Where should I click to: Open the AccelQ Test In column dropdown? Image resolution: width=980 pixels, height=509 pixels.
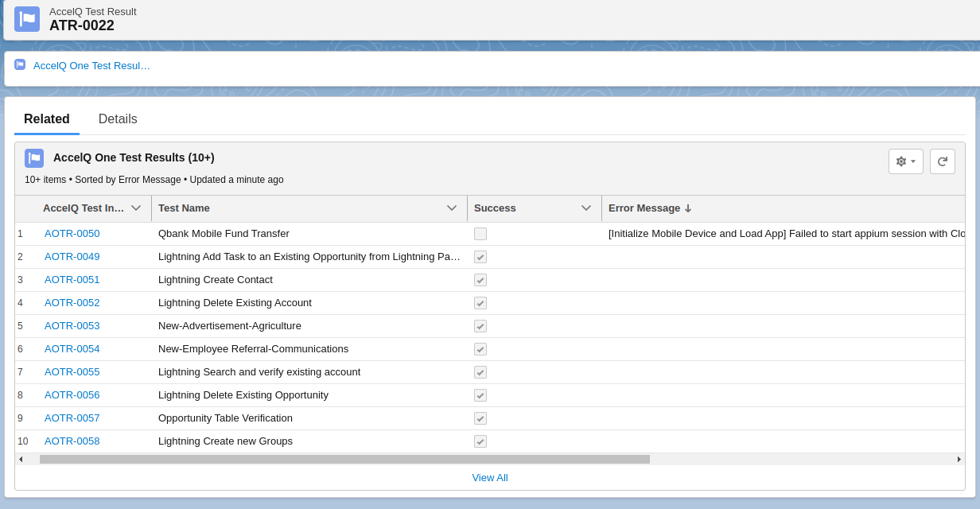coord(136,208)
